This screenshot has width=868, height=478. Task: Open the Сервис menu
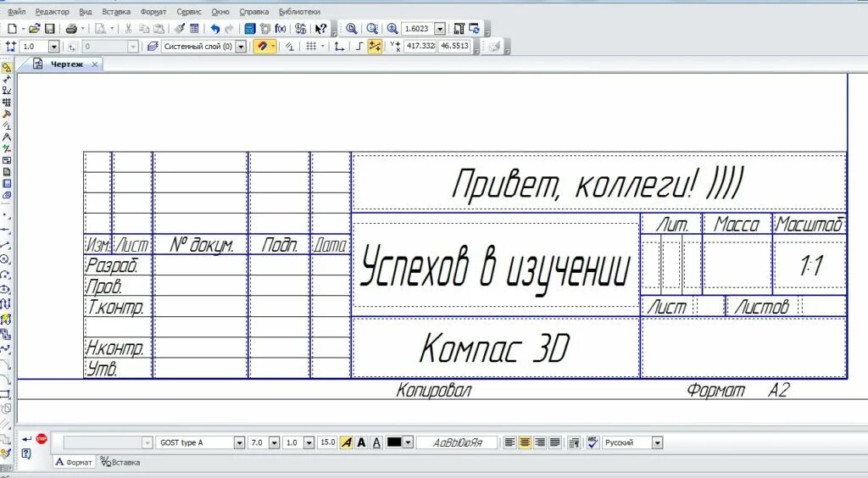click(189, 12)
